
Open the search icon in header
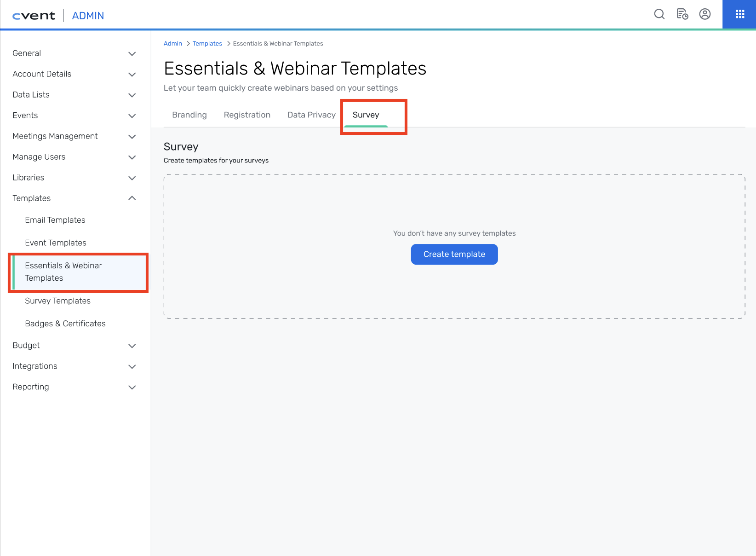point(659,14)
